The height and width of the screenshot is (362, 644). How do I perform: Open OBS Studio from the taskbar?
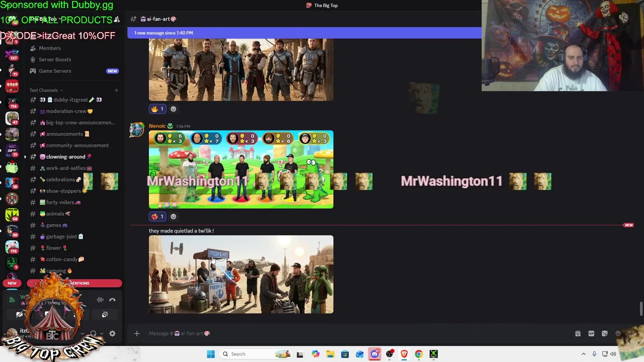[389, 354]
